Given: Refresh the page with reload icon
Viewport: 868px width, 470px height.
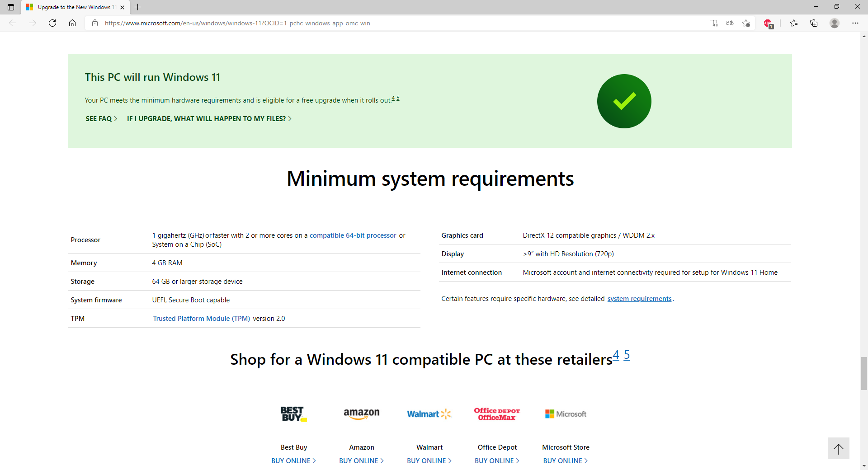Looking at the screenshot, I should [x=52, y=23].
